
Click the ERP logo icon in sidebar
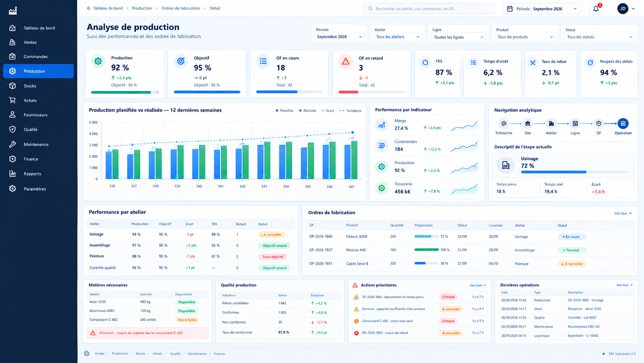13,11
